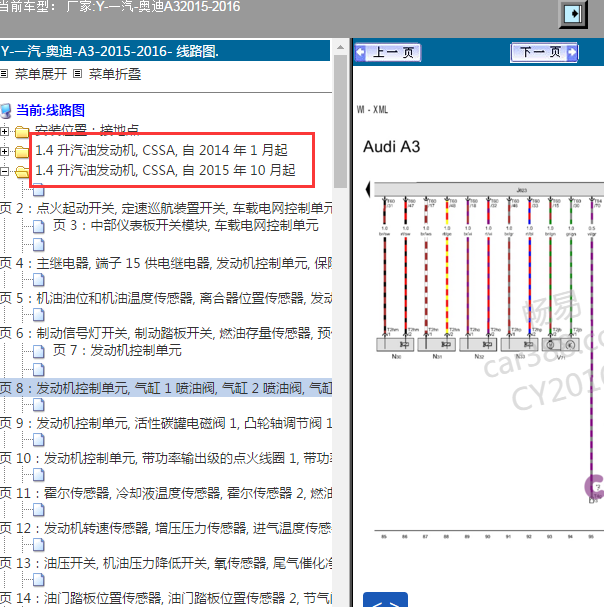Click document icon just above 页 5 row
604x607 pixels.
39,280
